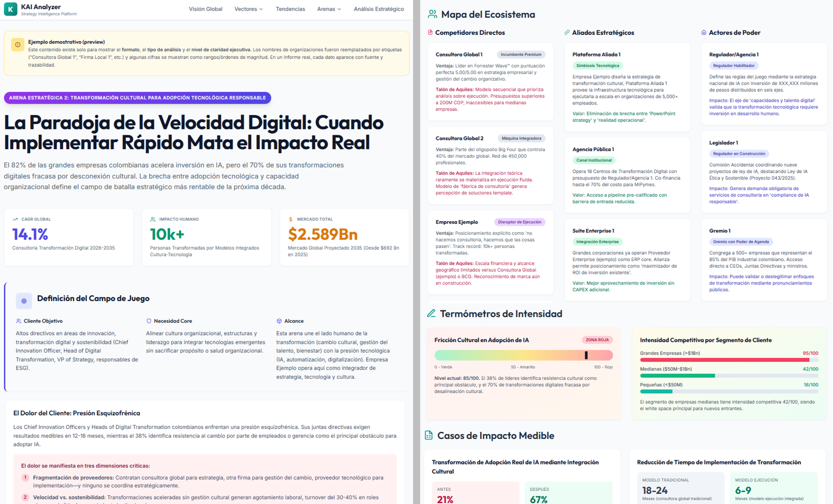Click the Arena Estratégica 2 purple badge
Screen dimensions: 833x504
137,98
